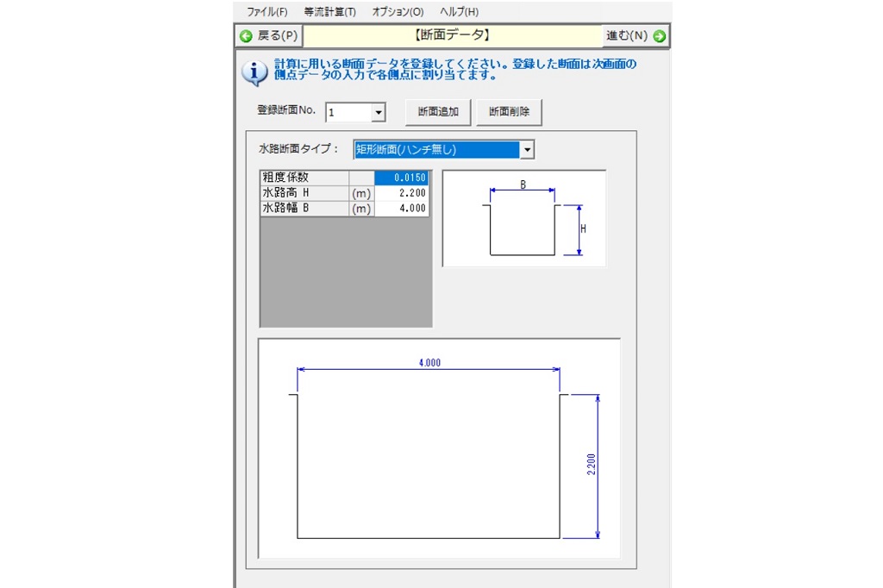Click the small B/H section diagram thumbnail
The height and width of the screenshot is (588, 883).
click(524, 218)
